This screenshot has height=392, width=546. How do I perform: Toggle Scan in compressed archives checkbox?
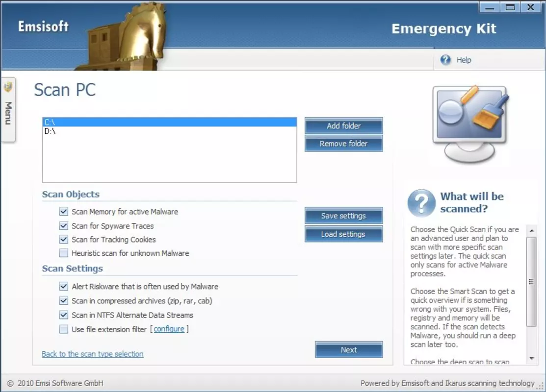coord(63,300)
